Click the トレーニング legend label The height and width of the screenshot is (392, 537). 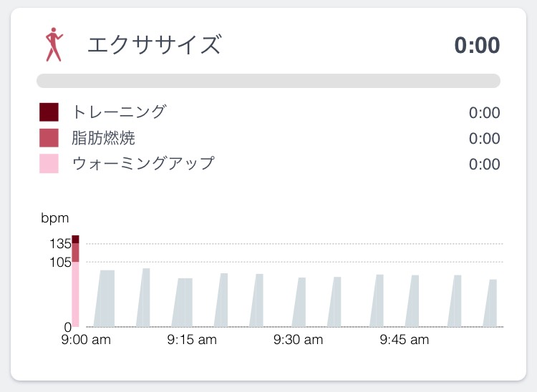pyautogui.click(x=119, y=112)
